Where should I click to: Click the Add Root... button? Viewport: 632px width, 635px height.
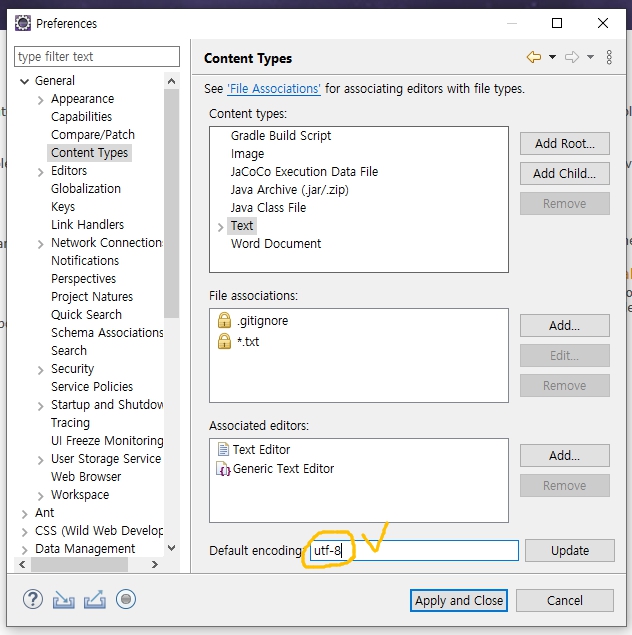pos(564,143)
